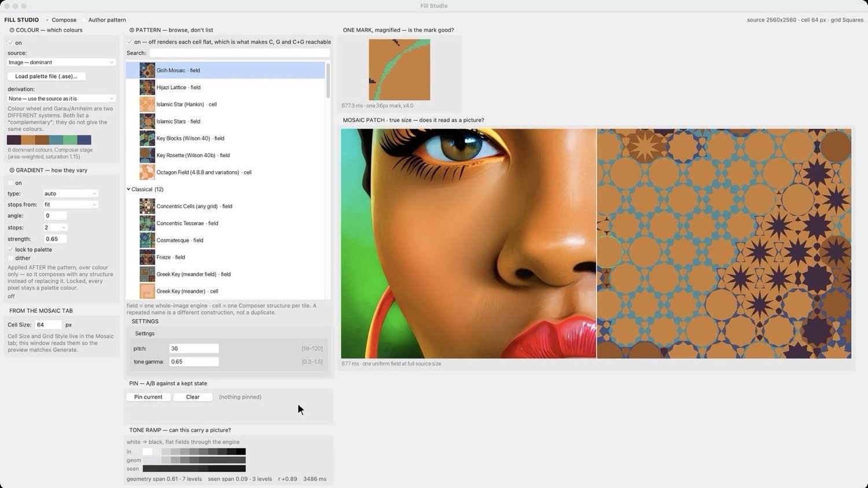Click the 'geometry span 0.61 · 7 levels' readout

(164, 479)
